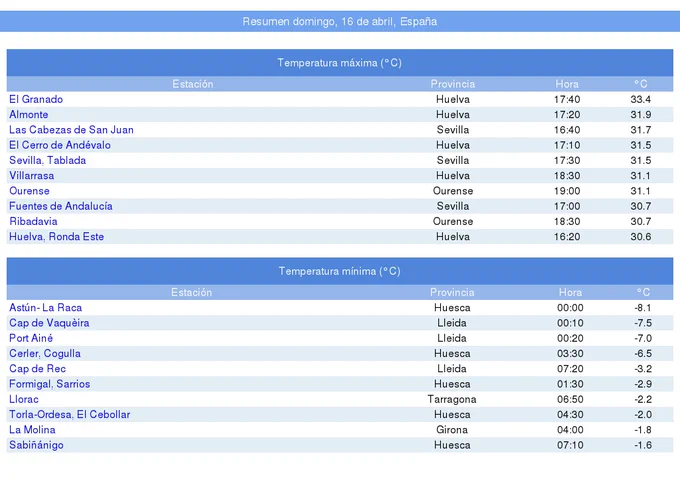
Task: Click the 19:00 time cell
Action: (567, 191)
